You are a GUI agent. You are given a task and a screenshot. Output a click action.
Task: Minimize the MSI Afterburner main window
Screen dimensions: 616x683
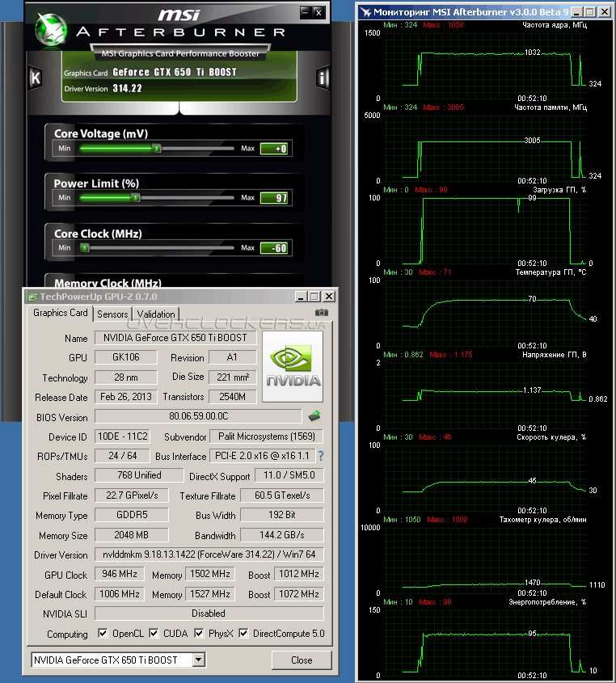[x=306, y=12]
